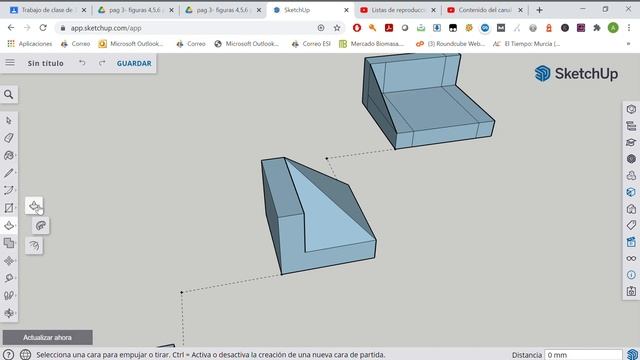Open El Tiempo: Murcia bookmark
640x360 pixels.
click(527, 44)
